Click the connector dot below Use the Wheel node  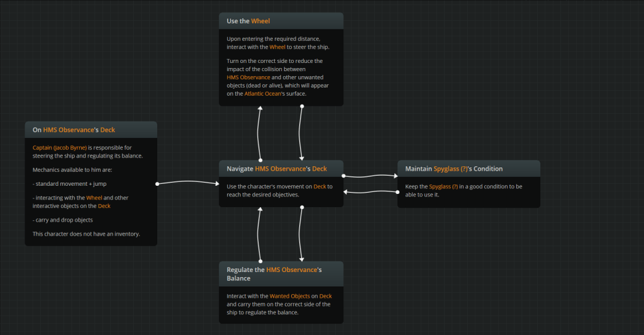pyautogui.click(x=302, y=106)
